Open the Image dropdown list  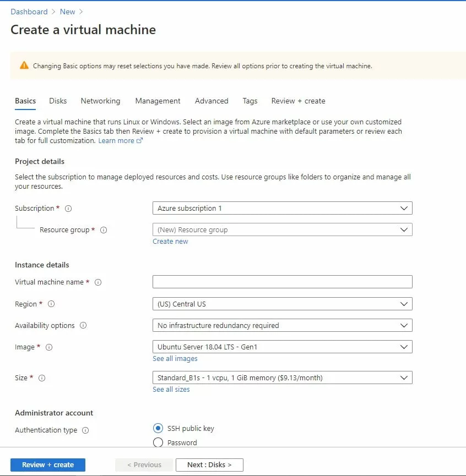(x=282, y=347)
